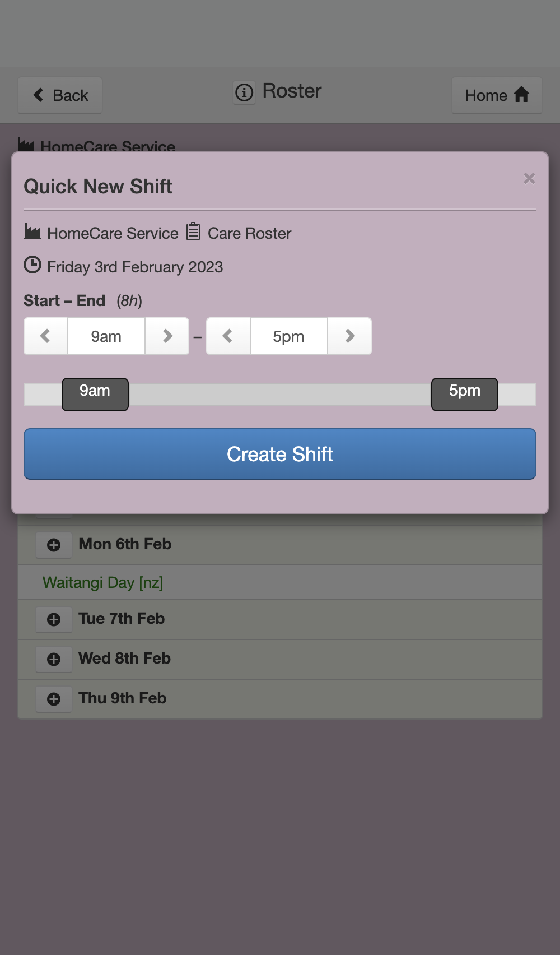Click the Roster info icon
560x955 pixels.
(x=244, y=92)
